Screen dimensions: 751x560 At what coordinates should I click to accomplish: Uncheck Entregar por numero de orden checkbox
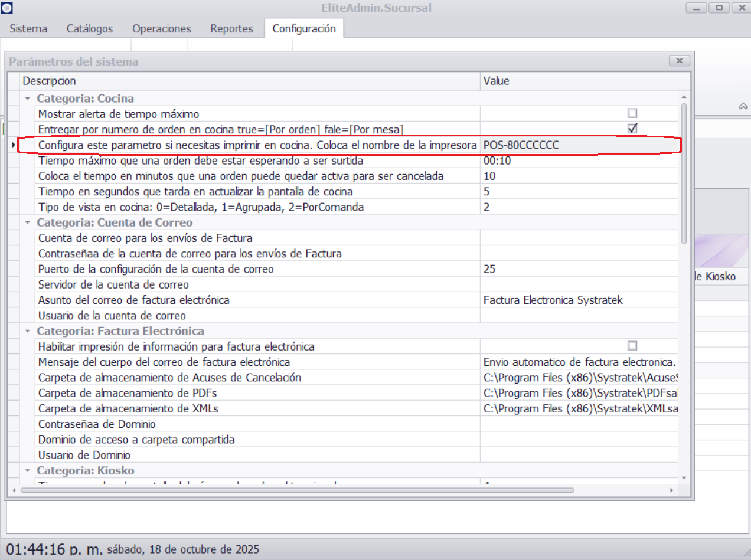click(x=632, y=129)
